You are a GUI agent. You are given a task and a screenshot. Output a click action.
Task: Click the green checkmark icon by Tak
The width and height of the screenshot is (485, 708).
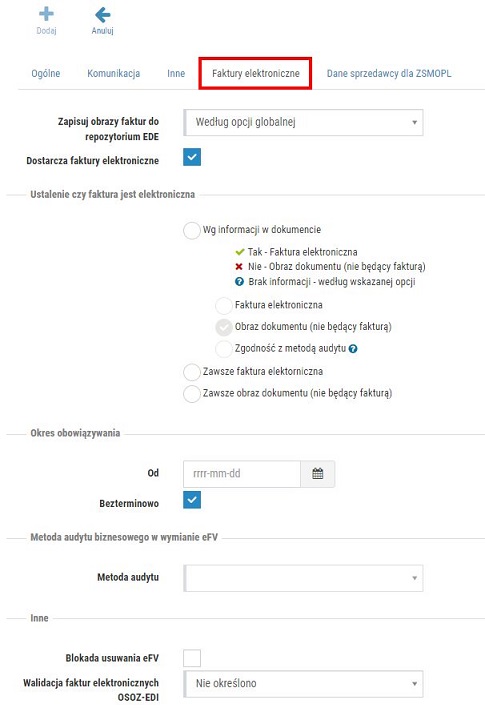(x=240, y=252)
